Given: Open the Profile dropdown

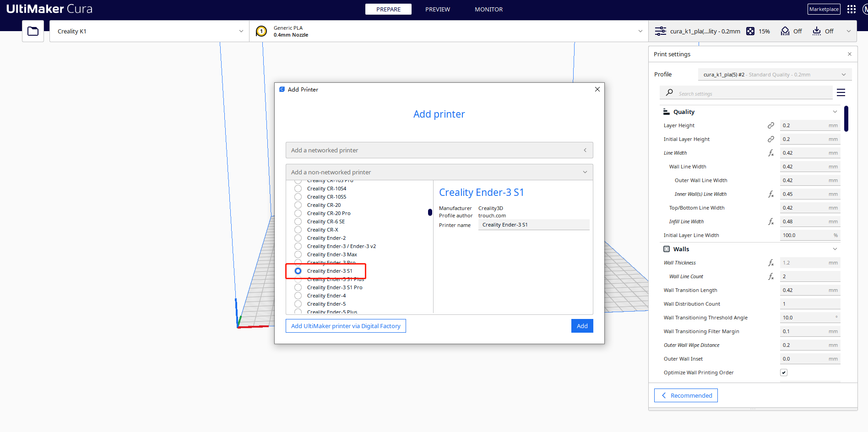Looking at the screenshot, I should (775, 75).
